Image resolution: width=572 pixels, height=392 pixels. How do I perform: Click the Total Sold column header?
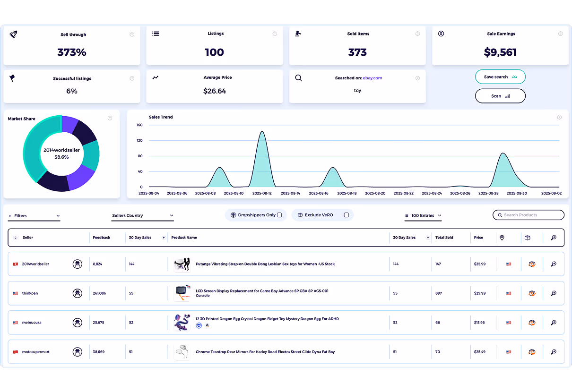[x=444, y=238]
